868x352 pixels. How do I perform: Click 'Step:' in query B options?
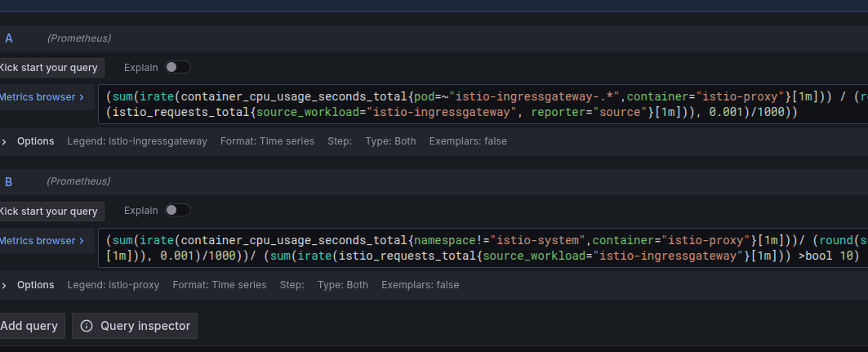(x=292, y=285)
